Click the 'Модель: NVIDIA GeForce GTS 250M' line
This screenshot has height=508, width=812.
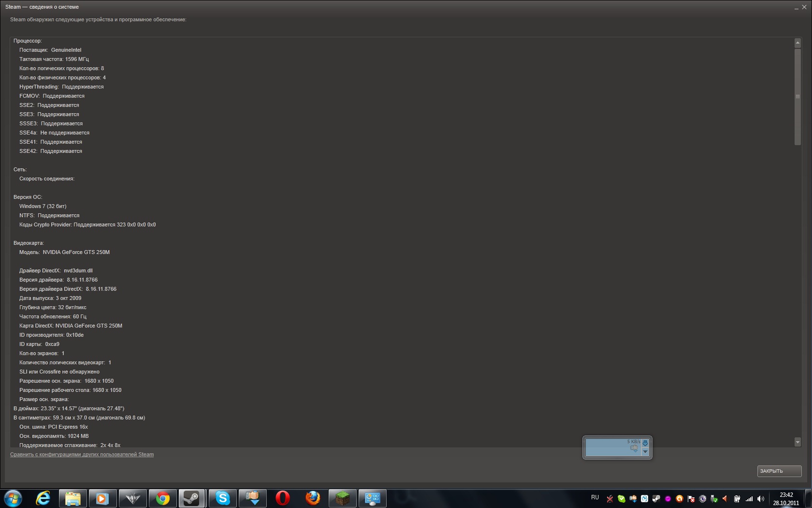[x=64, y=252]
